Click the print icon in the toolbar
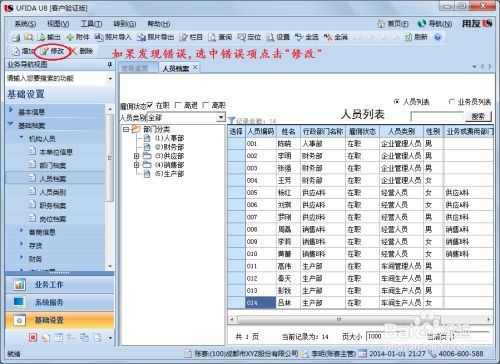This screenshot has height=364, width=500. (16, 37)
